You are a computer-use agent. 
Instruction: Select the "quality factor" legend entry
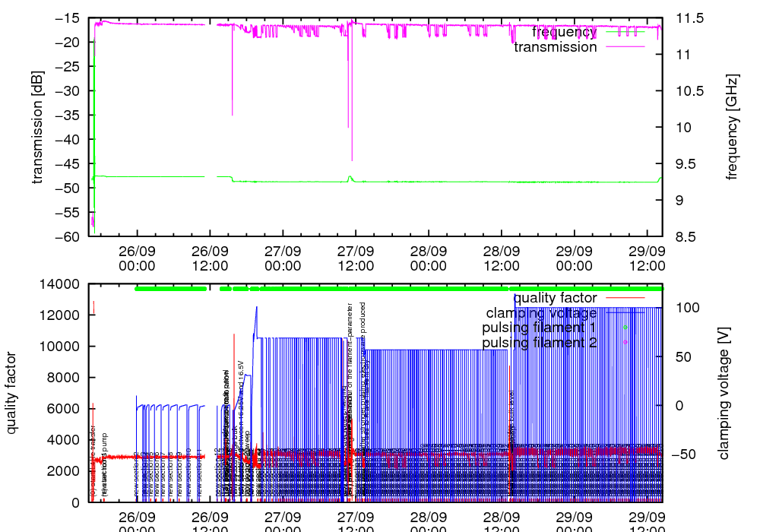[x=555, y=298]
